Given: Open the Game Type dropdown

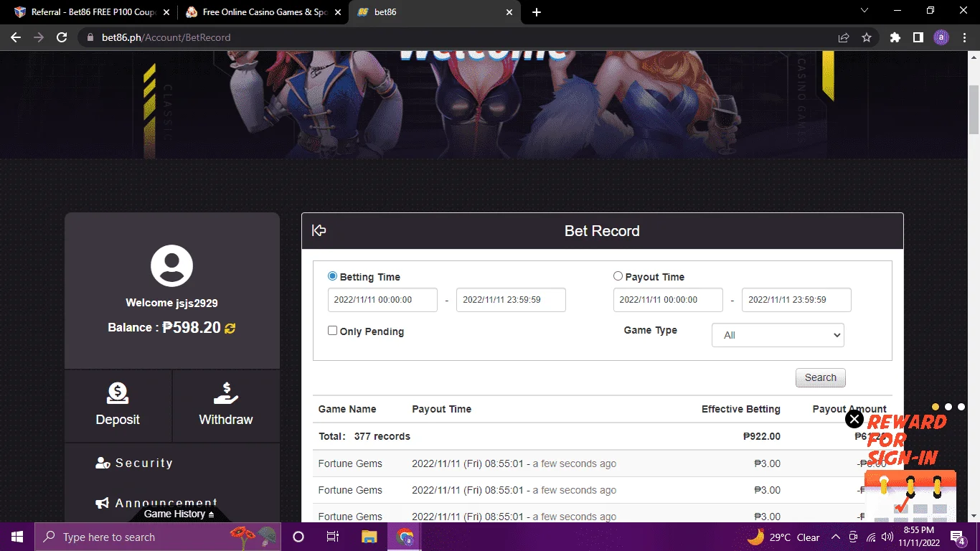Looking at the screenshot, I should pyautogui.click(x=778, y=335).
